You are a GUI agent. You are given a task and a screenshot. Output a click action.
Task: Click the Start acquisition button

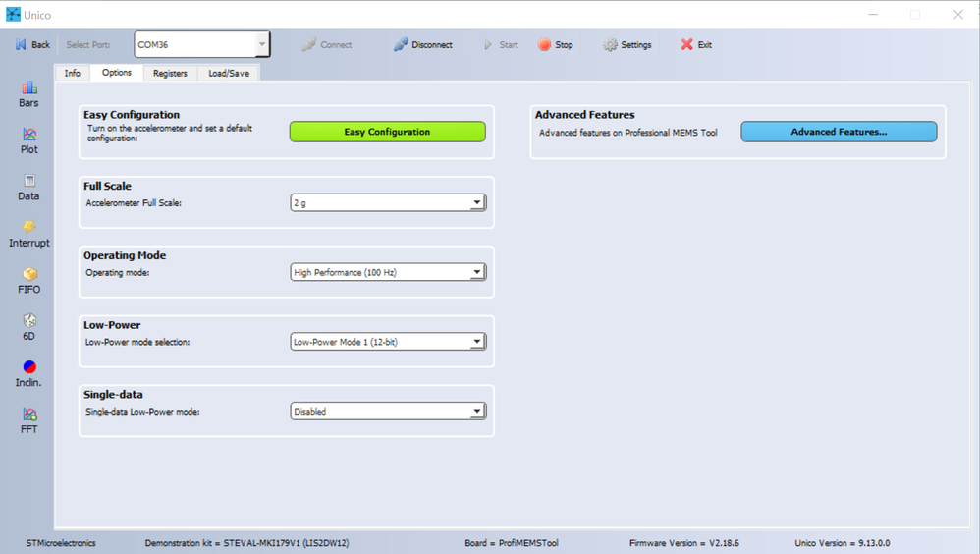click(501, 44)
